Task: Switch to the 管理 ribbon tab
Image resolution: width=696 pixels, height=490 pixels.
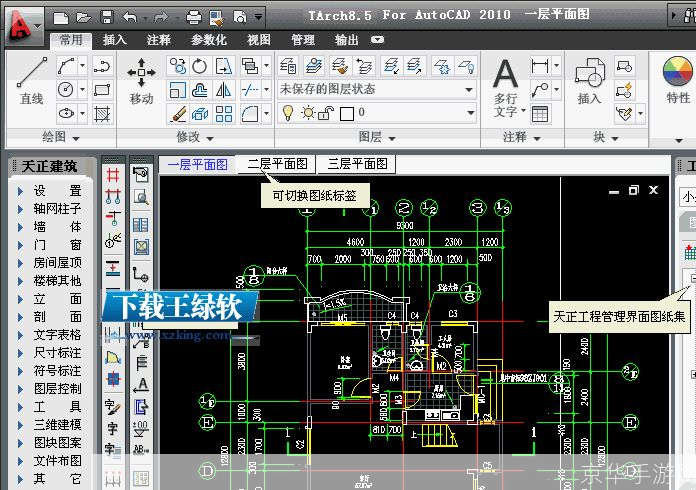Action: (303, 40)
